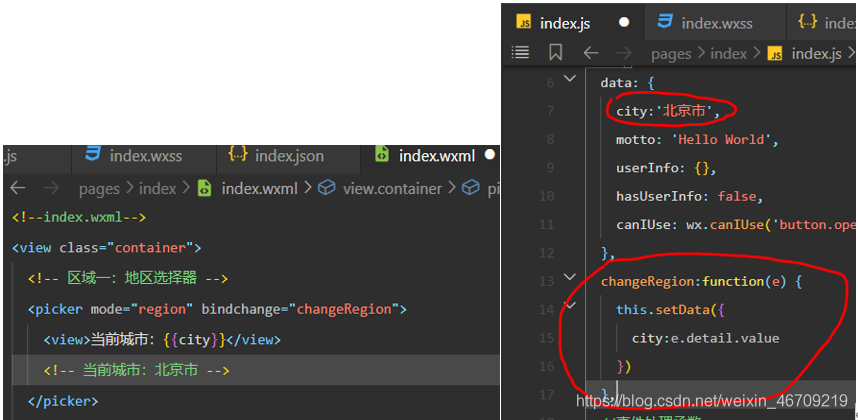Viewport: 858px width, 420px height.
Task: Open index.wxss tab in left editor
Action: [144, 156]
